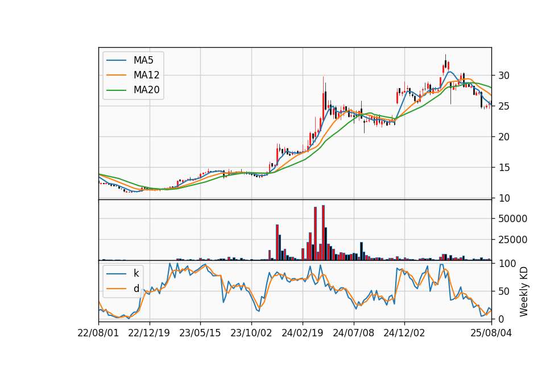Click the orange MA12 legend line sample
Image resolution: width=546 pixels, height=392 pixels.
[x=116, y=75]
